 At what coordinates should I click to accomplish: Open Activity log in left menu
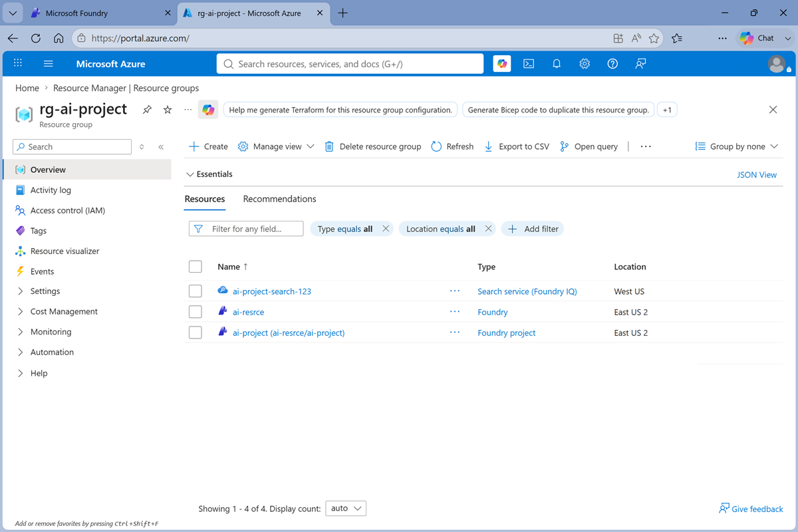(x=51, y=190)
